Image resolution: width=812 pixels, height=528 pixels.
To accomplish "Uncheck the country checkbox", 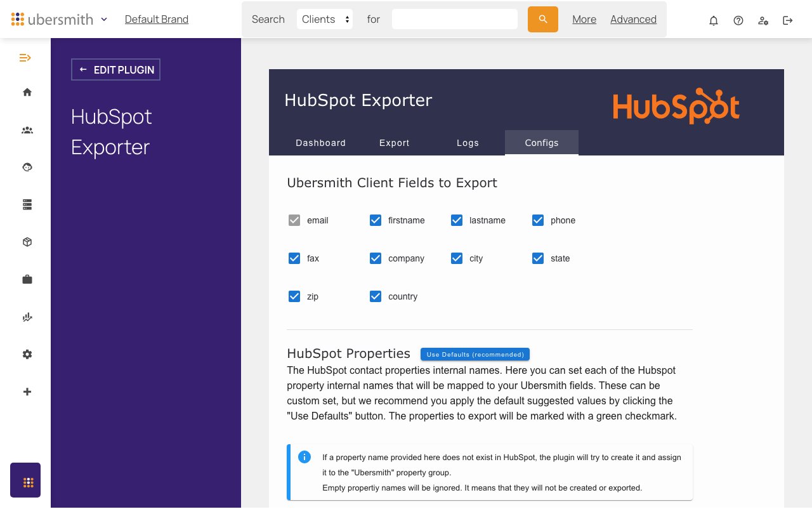I will tap(376, 296).
